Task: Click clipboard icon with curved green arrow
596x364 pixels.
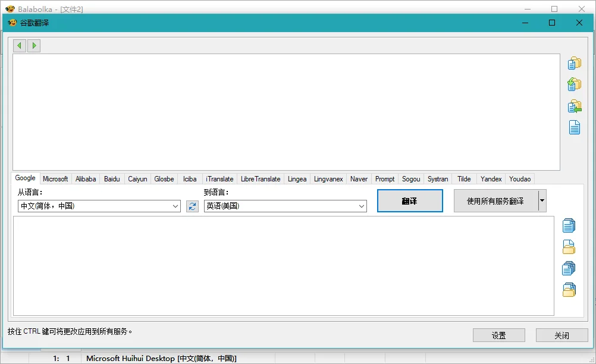Action: (x=575, y=84)
